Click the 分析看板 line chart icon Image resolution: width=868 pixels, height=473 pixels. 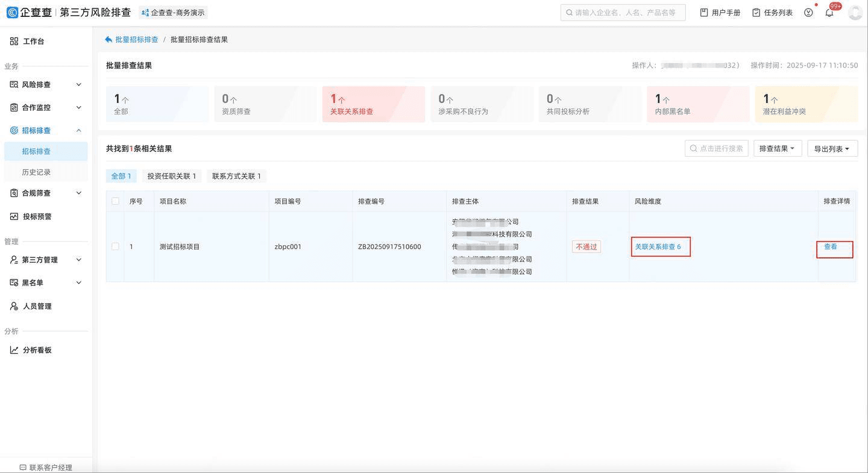pos(14,350)
